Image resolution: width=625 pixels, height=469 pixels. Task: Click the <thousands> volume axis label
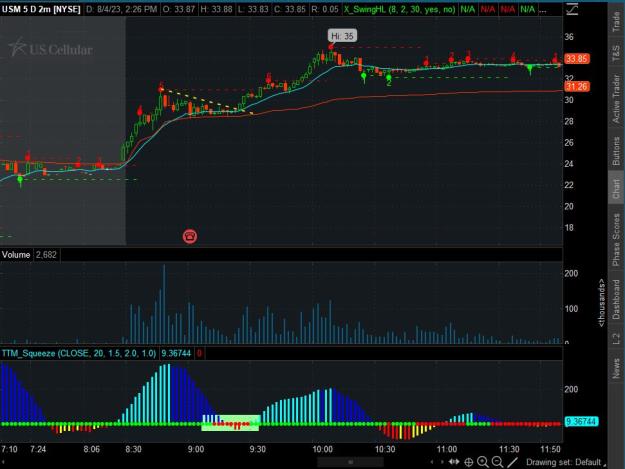(601, 303)
